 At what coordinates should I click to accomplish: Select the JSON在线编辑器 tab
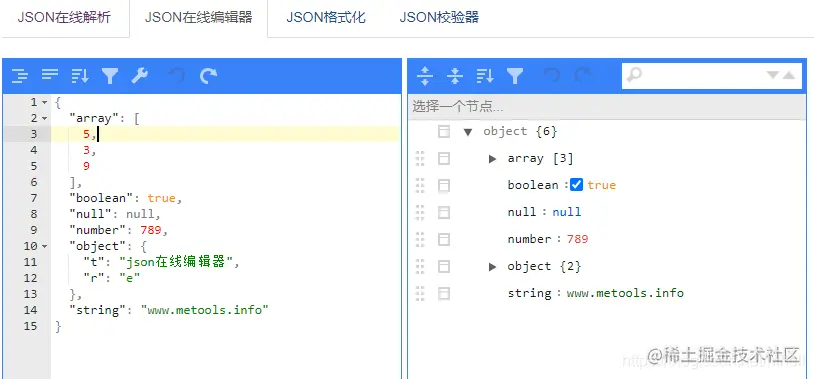click(198, 18)
